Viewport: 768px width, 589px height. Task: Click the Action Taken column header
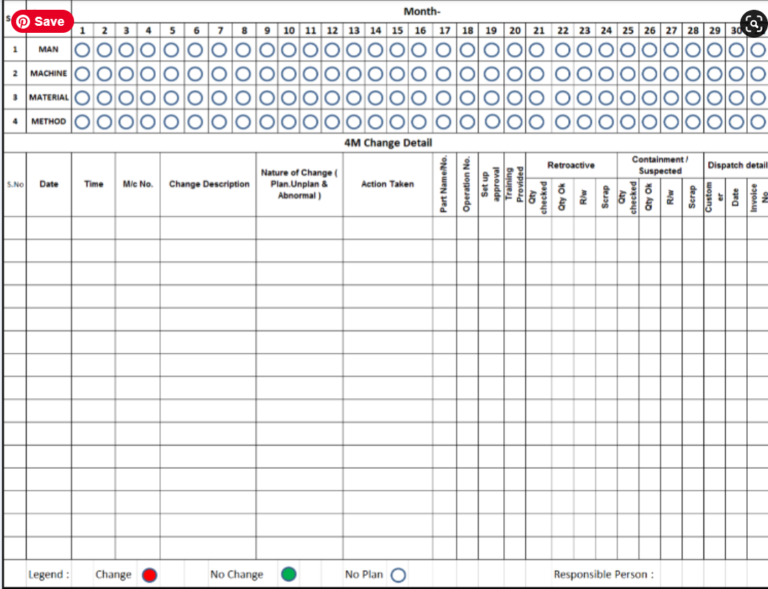tap(388, 184)
